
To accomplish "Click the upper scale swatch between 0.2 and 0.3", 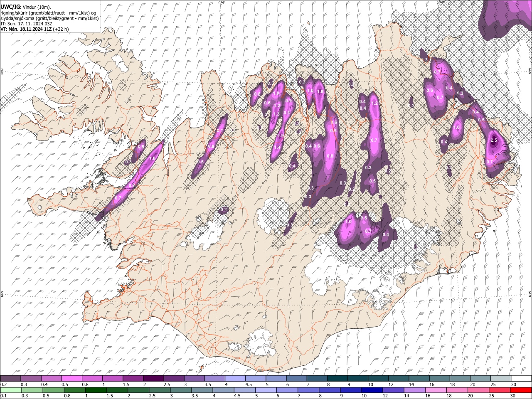I will (x=10, y=378).
